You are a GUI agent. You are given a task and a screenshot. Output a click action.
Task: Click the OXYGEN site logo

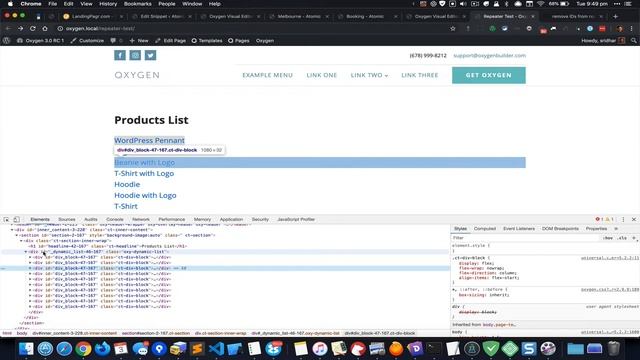click(x=137, y=75)
